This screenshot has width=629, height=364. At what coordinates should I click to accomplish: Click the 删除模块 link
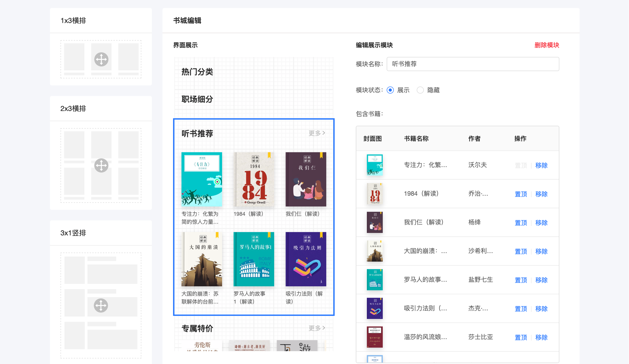[546, 45]
